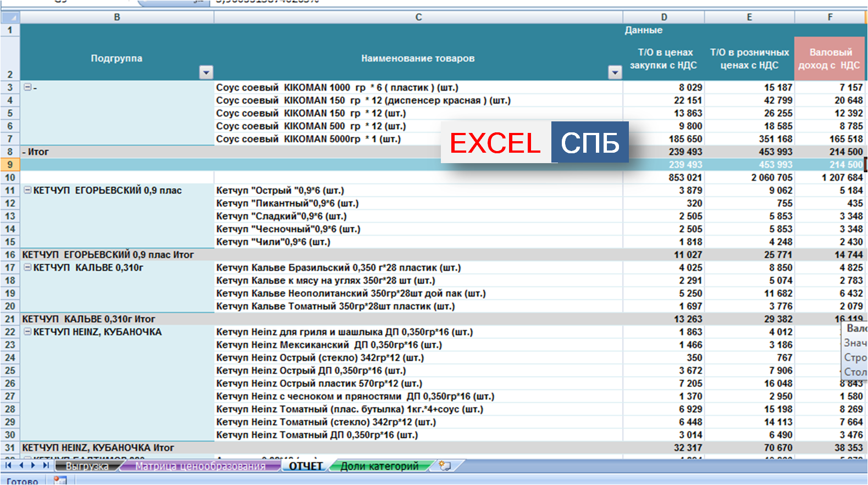This screenshot has height=485, width=868.
Task: Collapse КЕТЧУП HEINZ, КУБАНОЧКА group
Action: (27, 332)
